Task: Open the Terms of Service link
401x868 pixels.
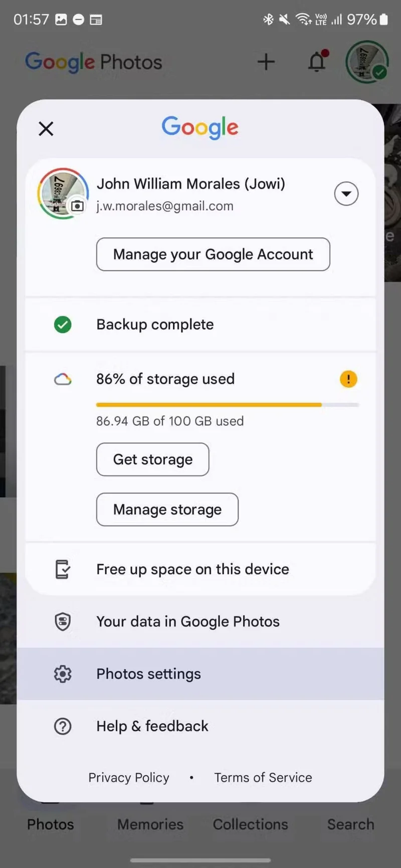Action: pos(263,777)
